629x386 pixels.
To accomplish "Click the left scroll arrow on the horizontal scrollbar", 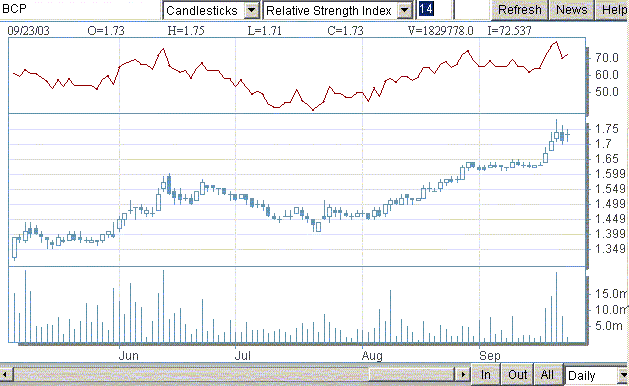I will tap(6, 375).
